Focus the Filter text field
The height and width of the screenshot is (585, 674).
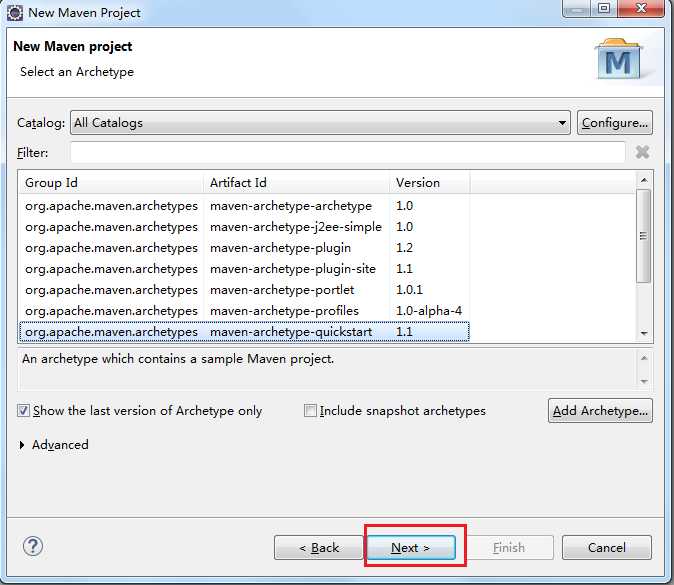(347, 152)
